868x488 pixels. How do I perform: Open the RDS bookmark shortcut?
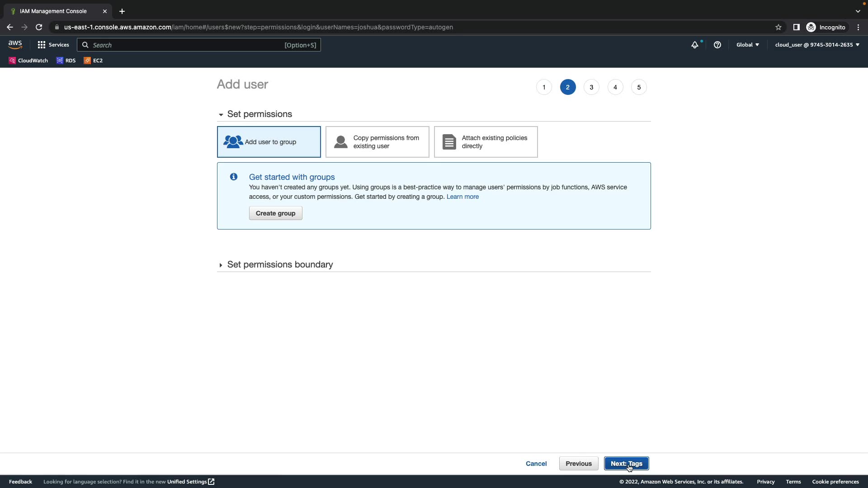(66, 61)
